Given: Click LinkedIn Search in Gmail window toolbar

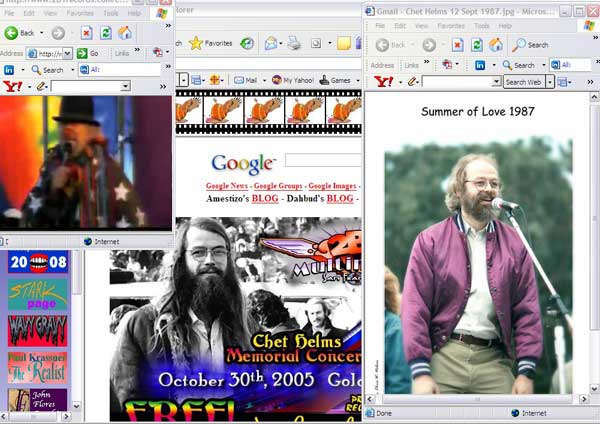Looking at the screenshot, I should [x=519, y=65].
